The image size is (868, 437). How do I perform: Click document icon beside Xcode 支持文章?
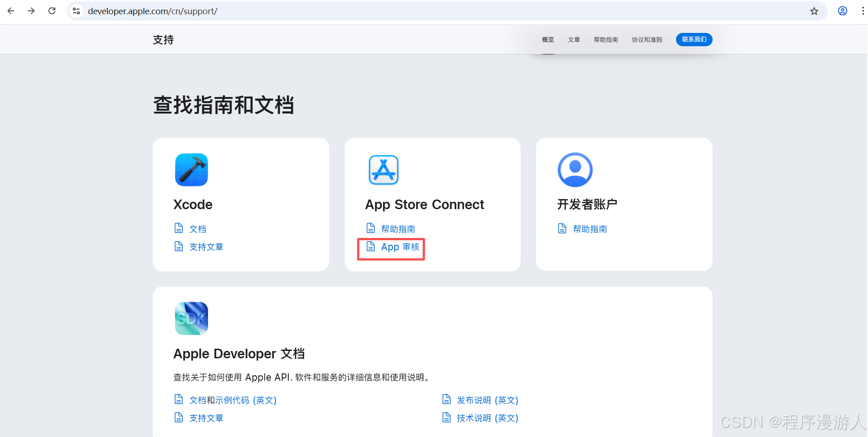coord(179,247)
